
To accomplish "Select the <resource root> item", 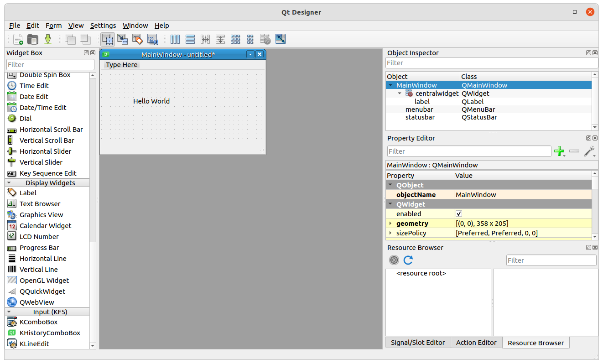I will click(x=421, y=274).
